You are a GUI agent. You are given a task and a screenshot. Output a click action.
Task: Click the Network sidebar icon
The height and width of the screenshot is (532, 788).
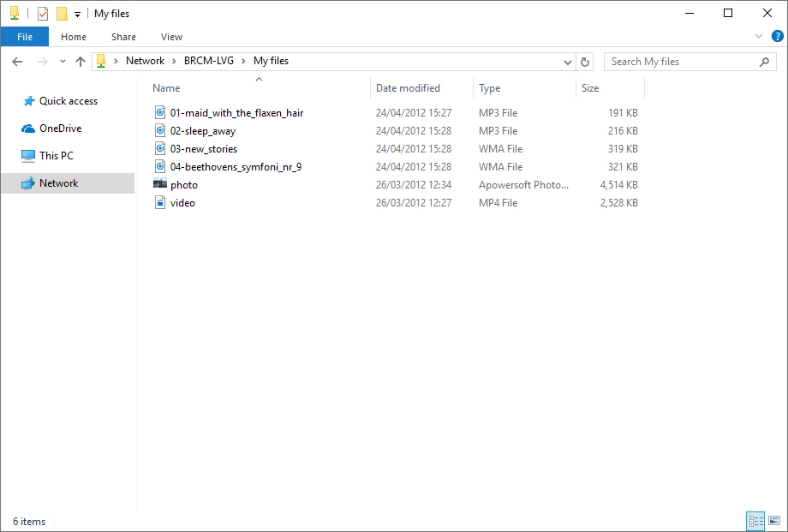point(28,183)
